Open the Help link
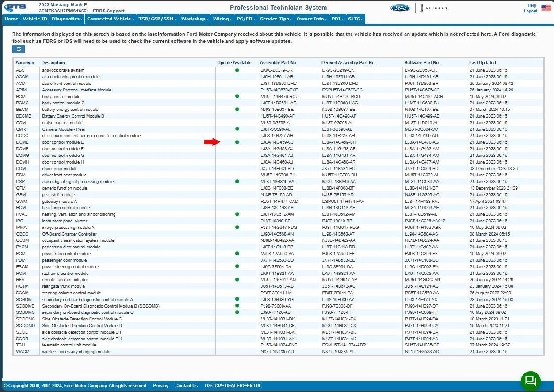This screenshot has height=392, width=554. (532, 5)
